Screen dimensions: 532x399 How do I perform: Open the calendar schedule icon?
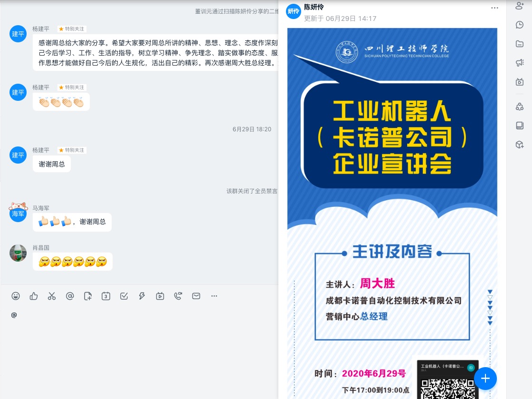(x=106, y=296)
